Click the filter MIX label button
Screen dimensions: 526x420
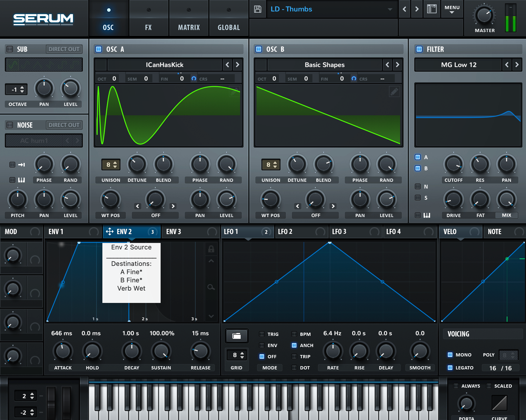[507, 215]
